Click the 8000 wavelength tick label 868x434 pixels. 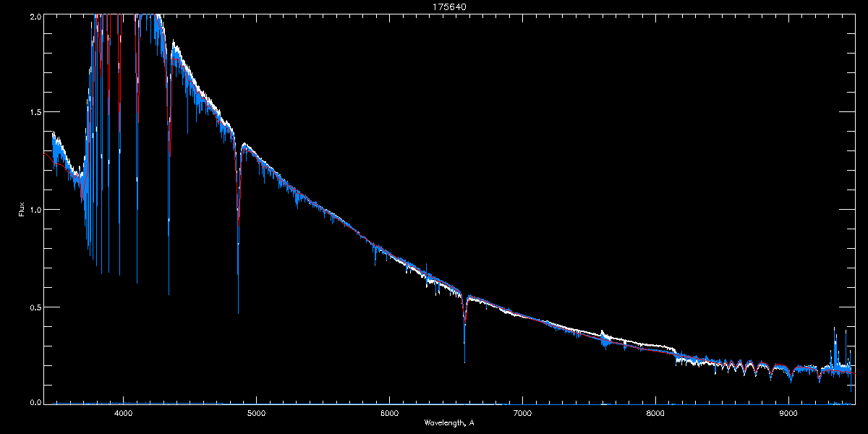[x=655, y=414]
